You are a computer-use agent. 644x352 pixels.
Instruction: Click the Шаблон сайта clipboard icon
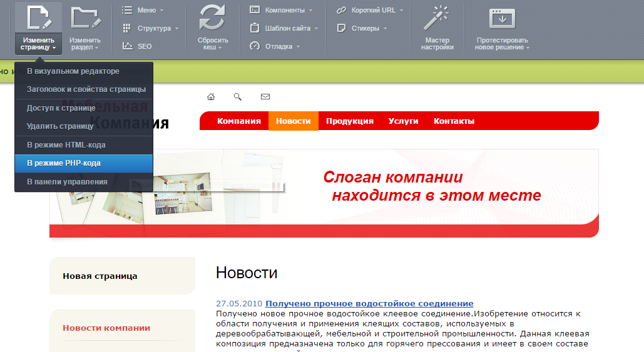[x=255, y=28]
